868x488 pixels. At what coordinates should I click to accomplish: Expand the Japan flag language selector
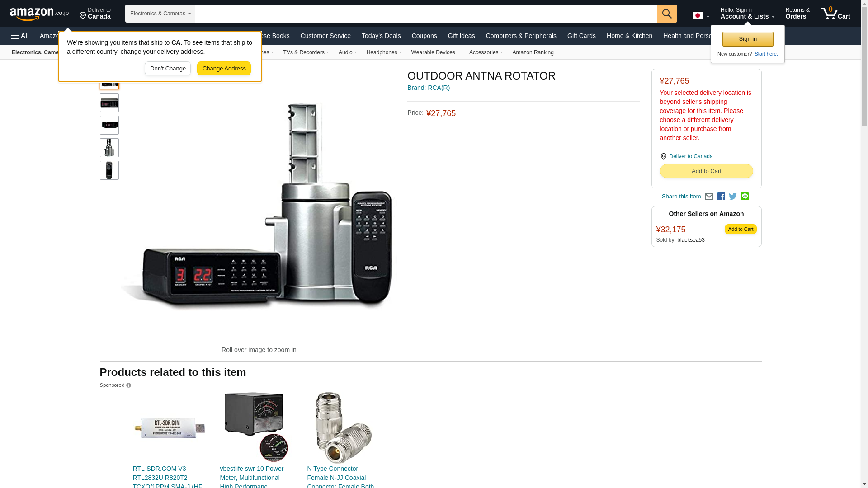coord(701,16)
